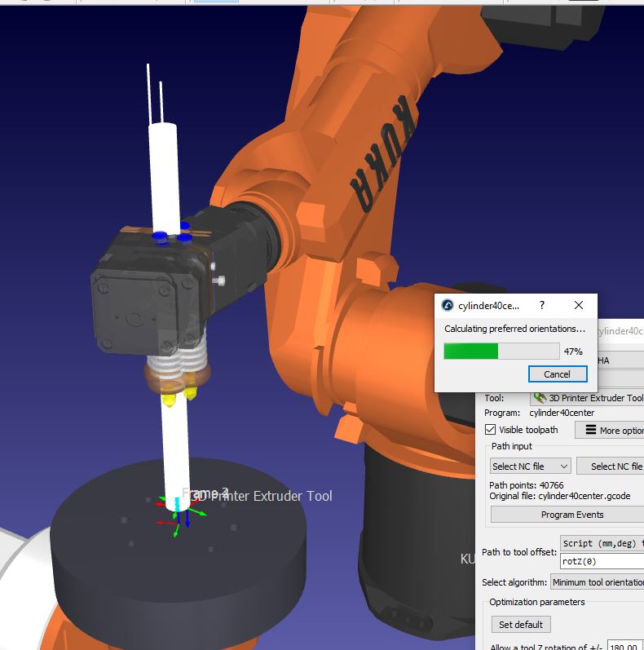This screenshot has width=644, height=650.
Task: Open the Select NC file dropdown
Action: coord(530,466)
